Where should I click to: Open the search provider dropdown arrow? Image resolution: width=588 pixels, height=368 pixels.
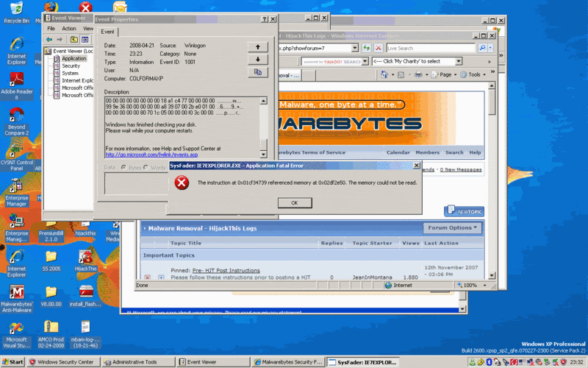pyautogui.click(x=490, y=48)
